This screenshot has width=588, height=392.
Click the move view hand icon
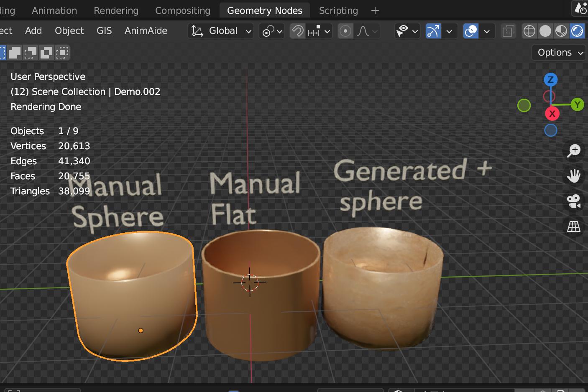pos(574,176)
